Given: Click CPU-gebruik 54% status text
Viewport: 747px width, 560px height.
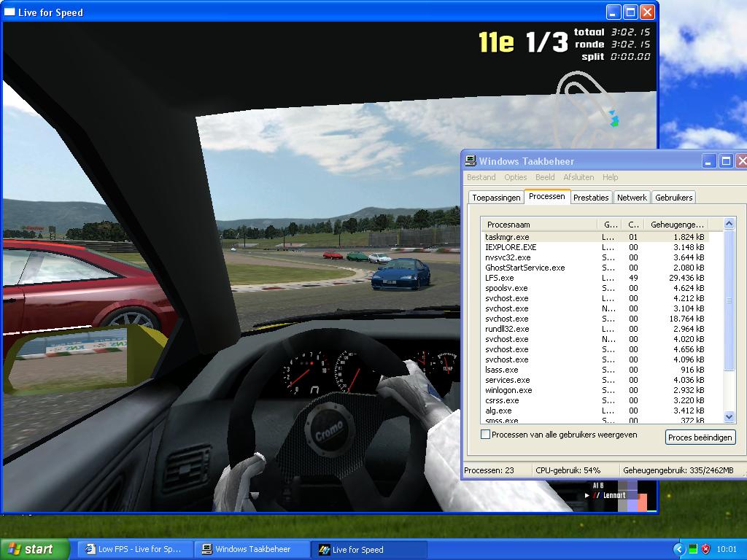Looking at the screenshot, I should pyautogui.click(x=568, y=470).
